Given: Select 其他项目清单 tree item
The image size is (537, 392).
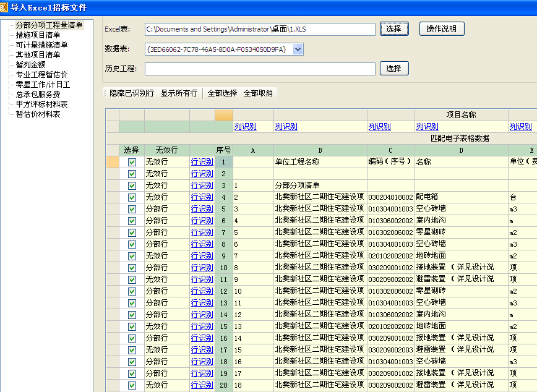Looking at the screenshot, I should coord(38,55).
